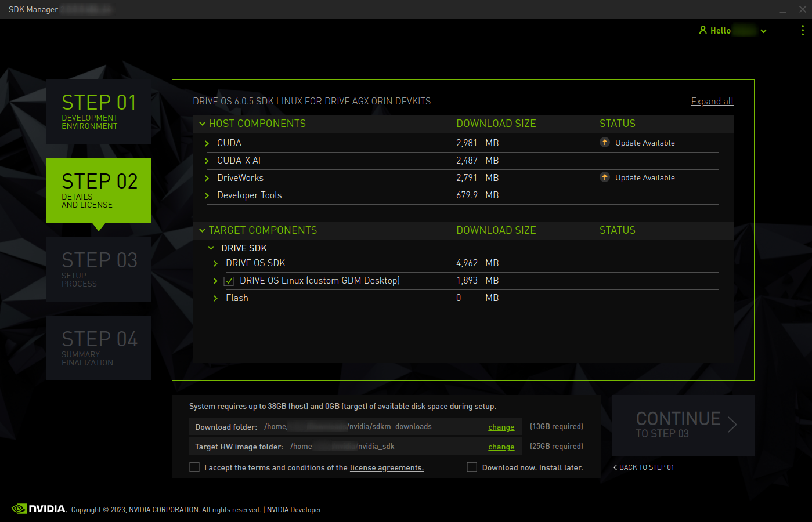Open NVIDIA Developer footer link
Viewport: 812px width, 522px height.
click(294, 510)
